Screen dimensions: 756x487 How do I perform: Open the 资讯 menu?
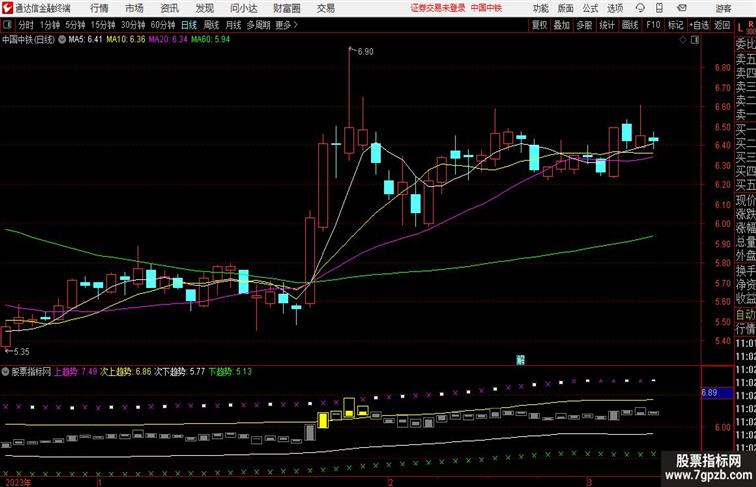click(x=169, y=8)
